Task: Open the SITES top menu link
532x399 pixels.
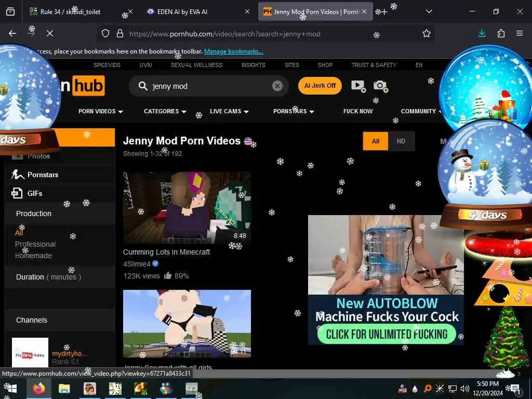Action: coord(292,65)
